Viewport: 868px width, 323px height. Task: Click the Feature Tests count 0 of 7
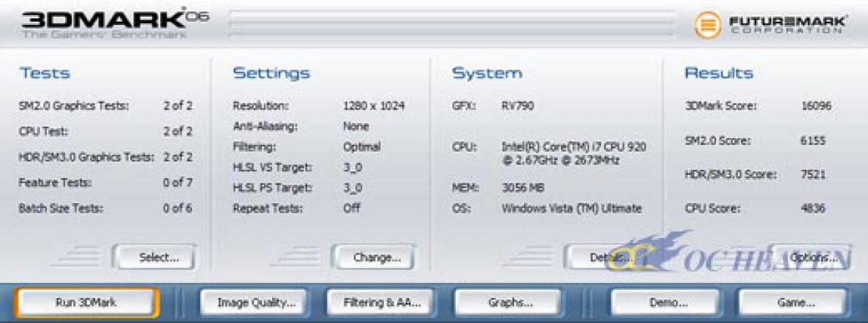(178, 183)
